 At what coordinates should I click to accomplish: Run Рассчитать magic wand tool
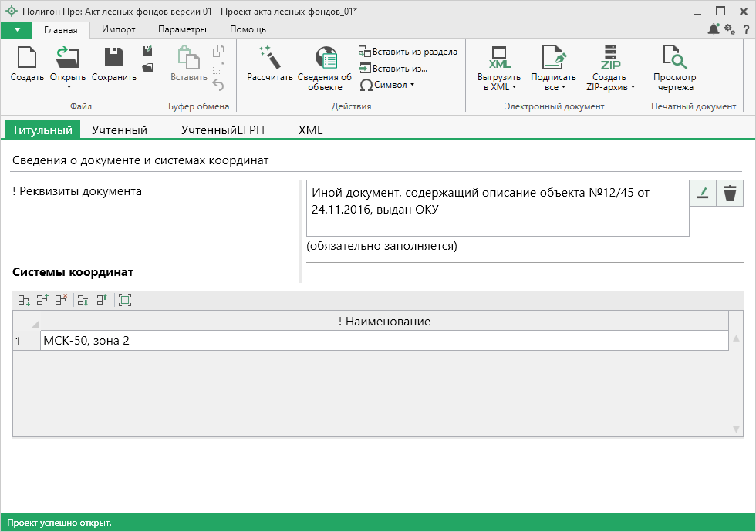tap(269, 59)
